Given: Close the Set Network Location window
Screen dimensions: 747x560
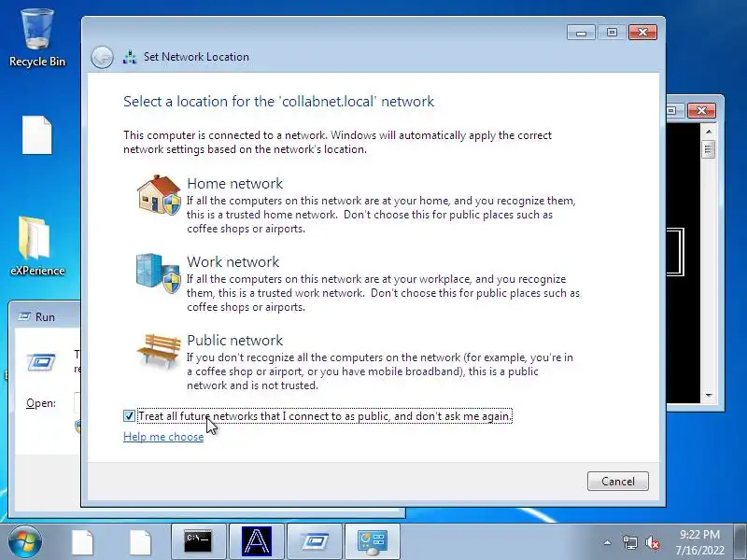Looking at the screenshot, I should (x=642, y=32).
